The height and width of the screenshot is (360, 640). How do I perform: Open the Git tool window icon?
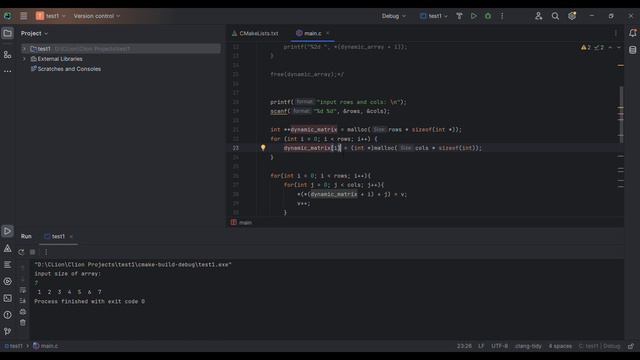[7, 331]
